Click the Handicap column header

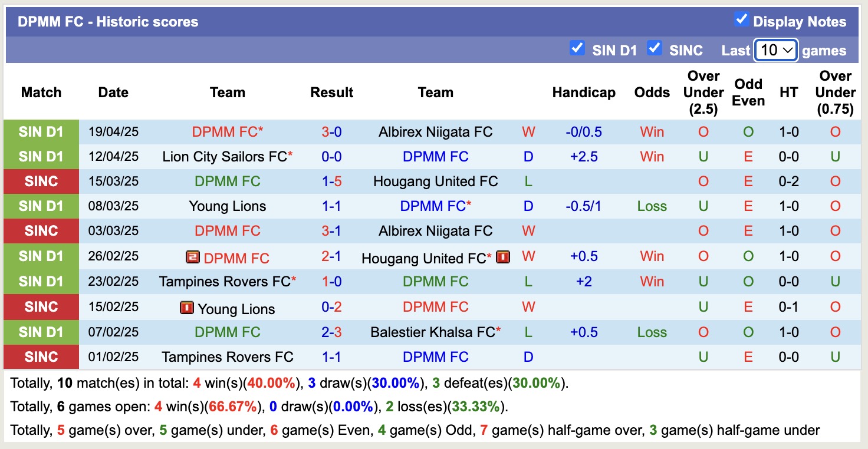tap(583, 93)
